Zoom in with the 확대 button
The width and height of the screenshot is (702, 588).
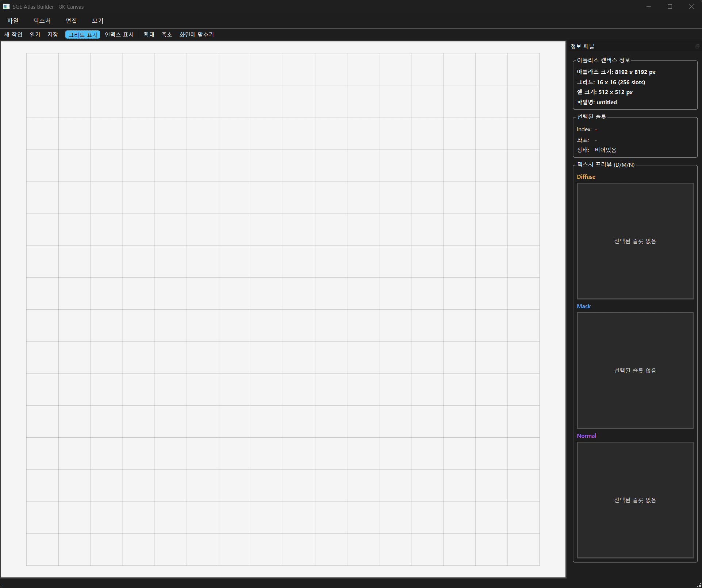(149, 35)
